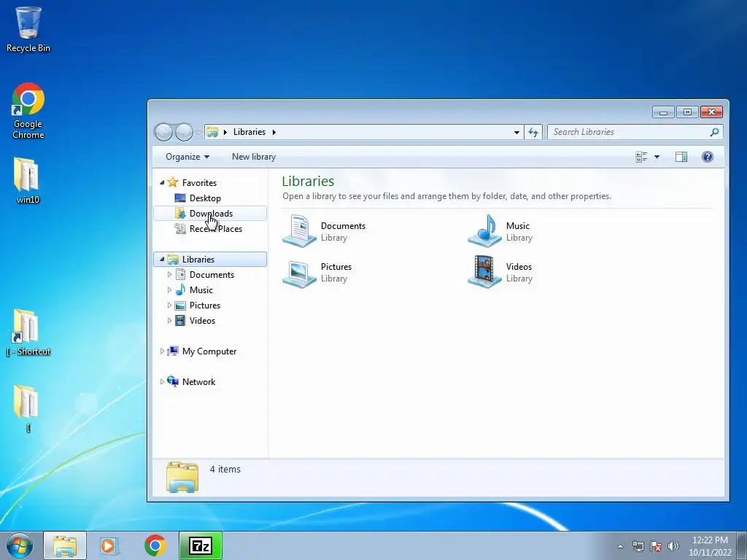Open Google Chrome from the taskbar
Image resolution: width=747 pixels, height=560 pixels.
click(155, 545)
